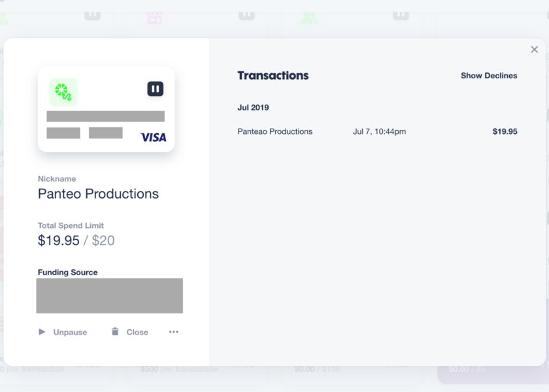Click the VISA logo on the card
Image resolution: width=549 pixels, height=392 pixels.
(154, 137)
